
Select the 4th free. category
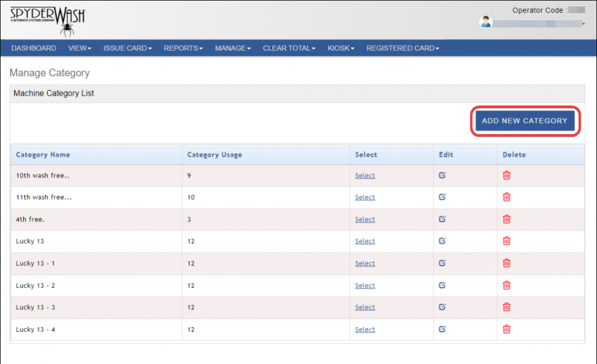tap(365, 219)
